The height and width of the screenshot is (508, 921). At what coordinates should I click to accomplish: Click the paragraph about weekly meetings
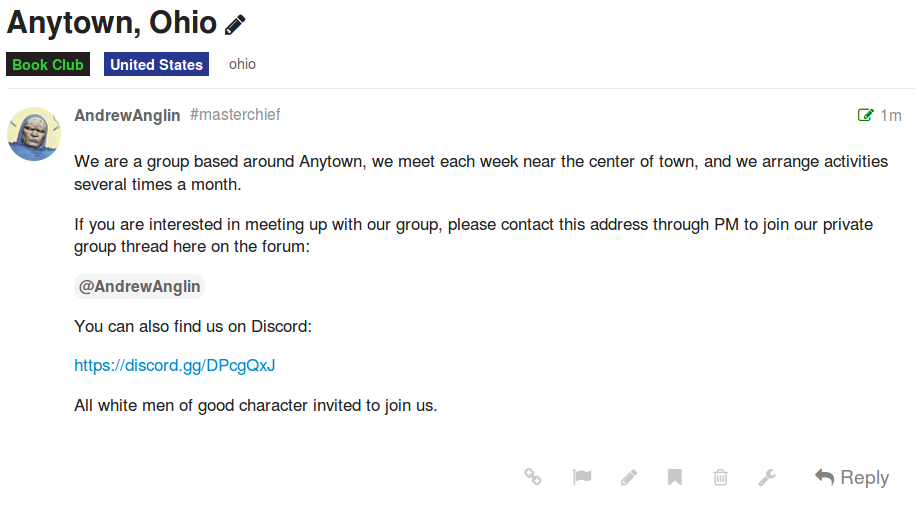click(480, 173)
